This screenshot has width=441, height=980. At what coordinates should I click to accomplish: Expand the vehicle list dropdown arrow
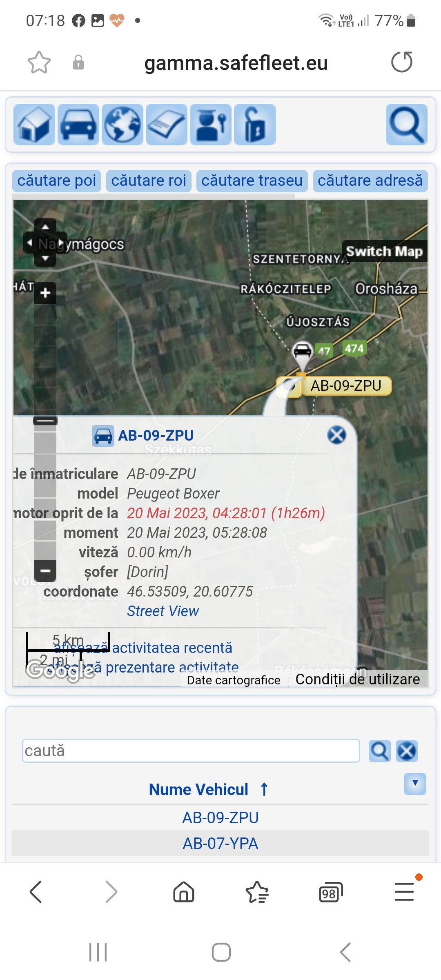coord(415,784)
